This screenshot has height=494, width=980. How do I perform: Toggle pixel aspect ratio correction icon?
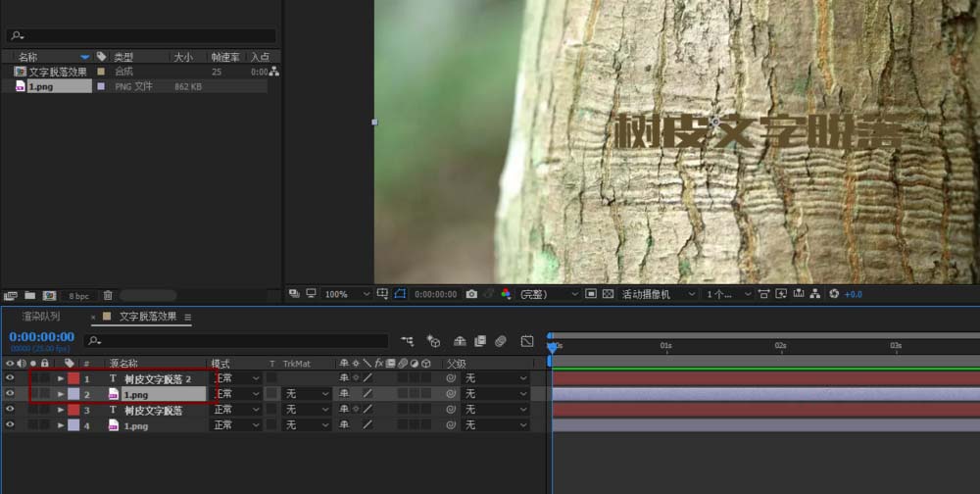coord(763,293)
